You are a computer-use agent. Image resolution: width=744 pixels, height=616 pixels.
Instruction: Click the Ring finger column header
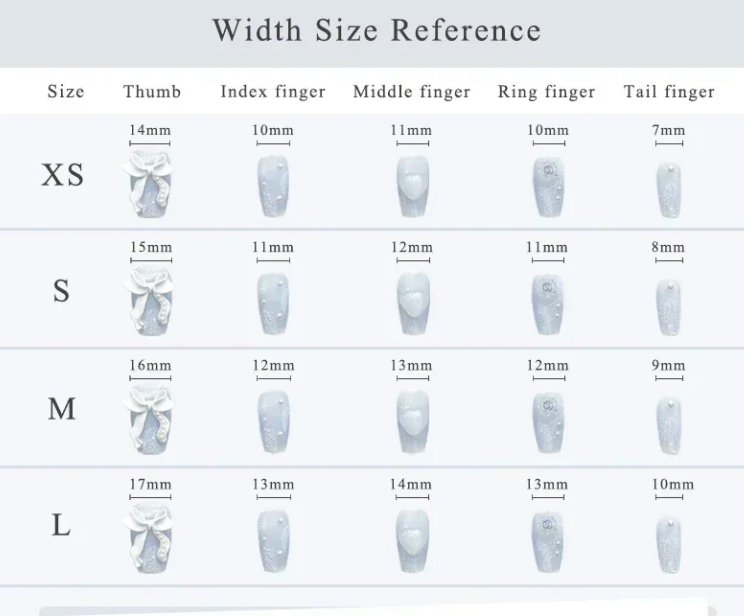(546, 92)
